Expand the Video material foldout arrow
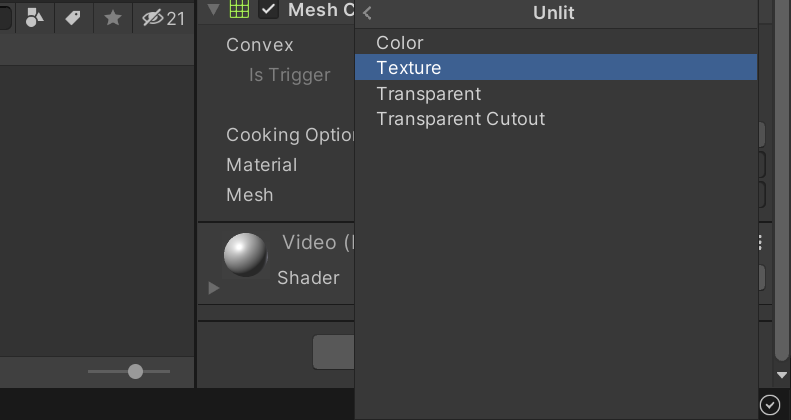 pos(213,288)
